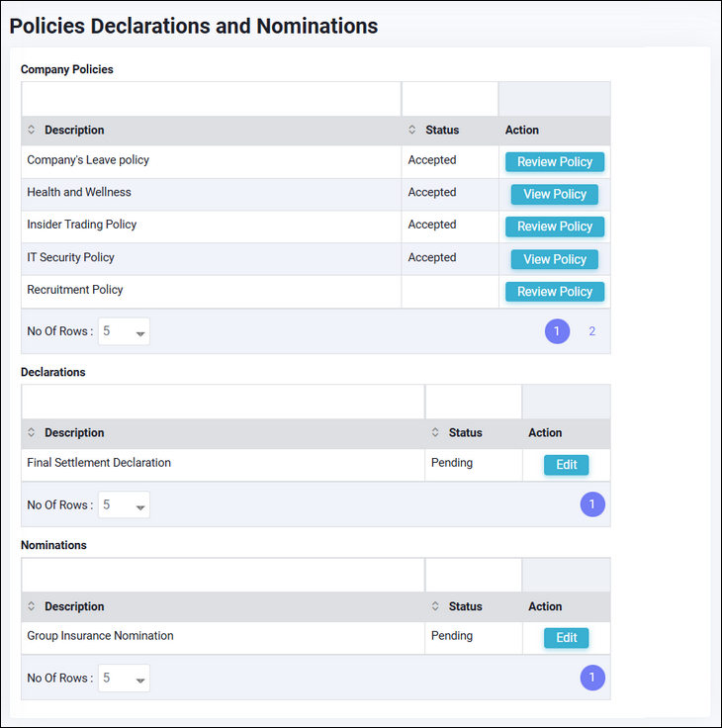
Task: Click Declarations status filter field
Action: click(473, 402)
